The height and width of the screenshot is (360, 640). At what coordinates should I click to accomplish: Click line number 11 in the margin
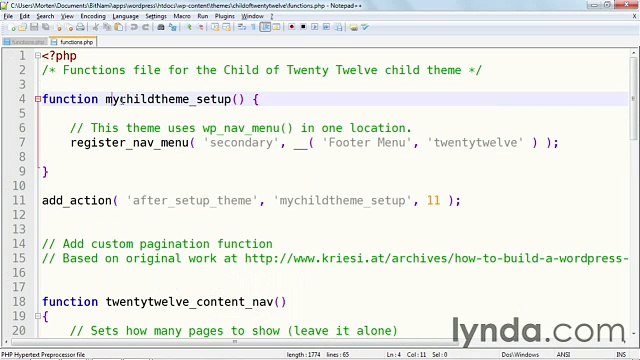point(19,200)
